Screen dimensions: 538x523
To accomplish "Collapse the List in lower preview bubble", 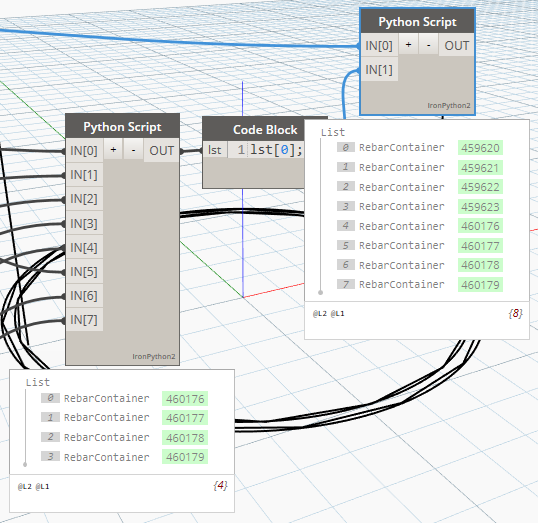I will coord(38,382).
